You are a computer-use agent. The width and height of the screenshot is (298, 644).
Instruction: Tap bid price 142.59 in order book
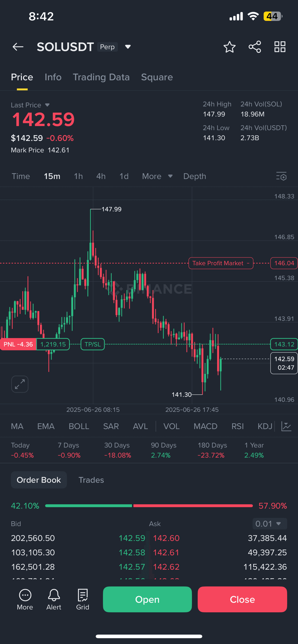coord(132,538)
